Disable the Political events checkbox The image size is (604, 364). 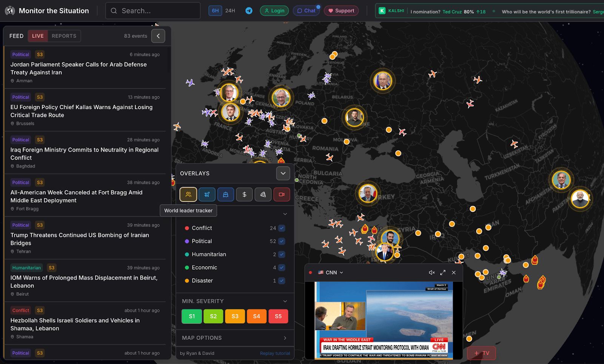281,241
